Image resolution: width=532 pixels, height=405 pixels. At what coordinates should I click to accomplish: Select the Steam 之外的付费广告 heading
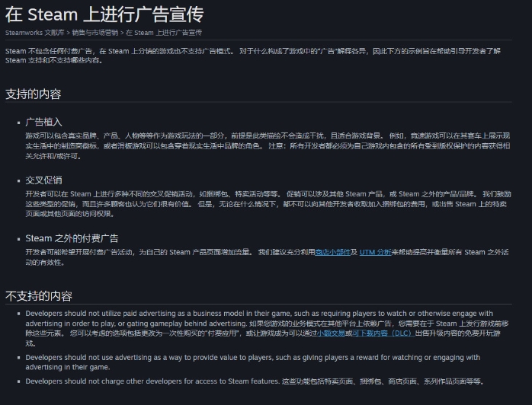click(72, 238)
